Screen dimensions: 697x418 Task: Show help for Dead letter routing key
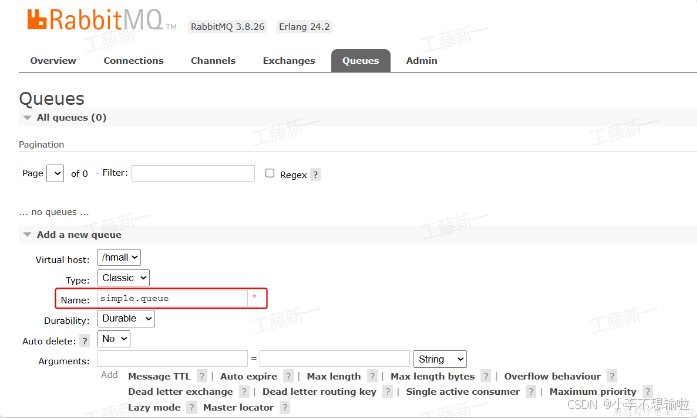388,392
